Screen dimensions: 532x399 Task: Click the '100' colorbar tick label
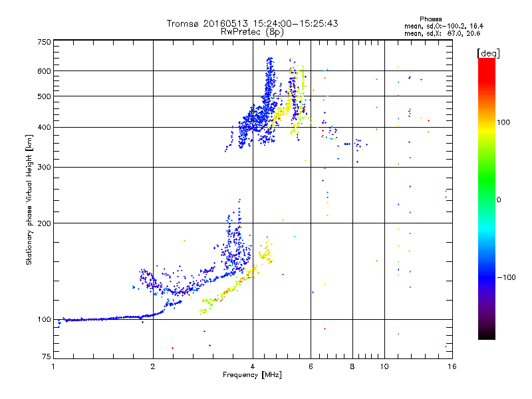point(503,122)
